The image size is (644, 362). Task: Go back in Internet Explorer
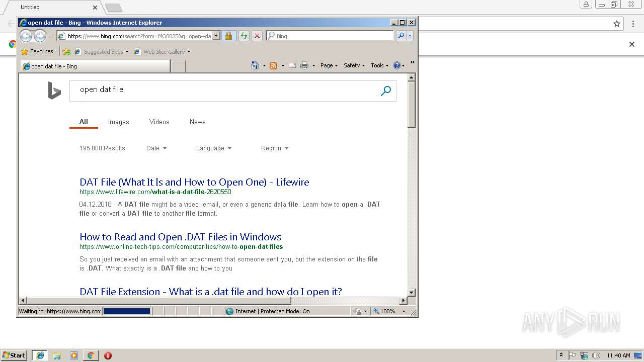tap(26, 36)
